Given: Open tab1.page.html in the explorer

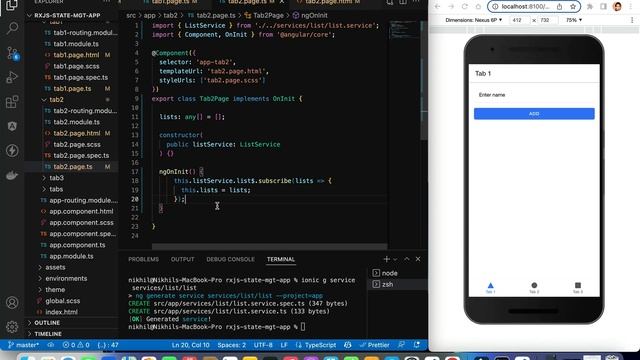Looking at the screenshot, I should point(76,55).
